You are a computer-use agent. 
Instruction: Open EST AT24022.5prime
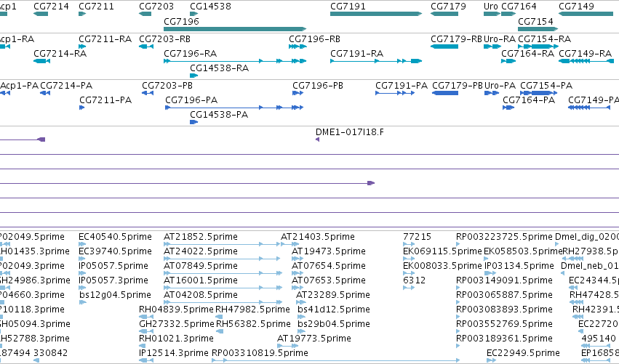click(201, 251)
